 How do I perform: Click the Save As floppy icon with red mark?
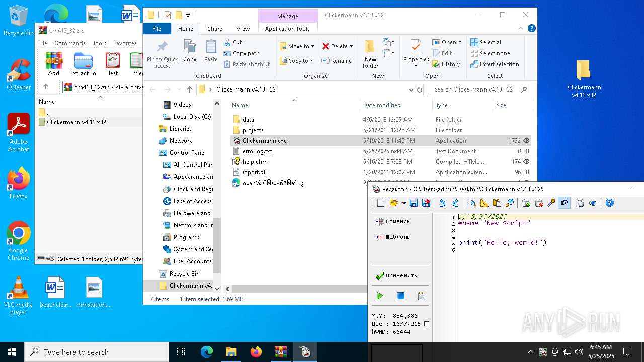click(x=426, y=203)
